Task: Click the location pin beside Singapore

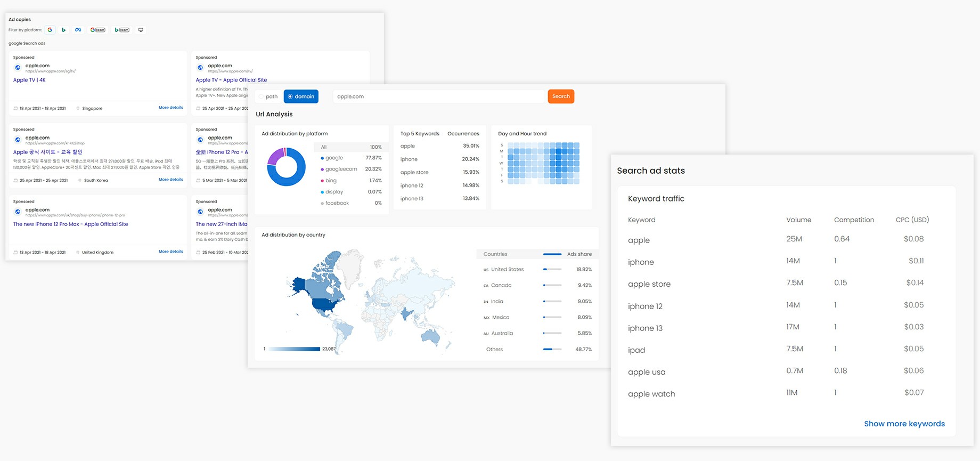Action: point(78,108)
